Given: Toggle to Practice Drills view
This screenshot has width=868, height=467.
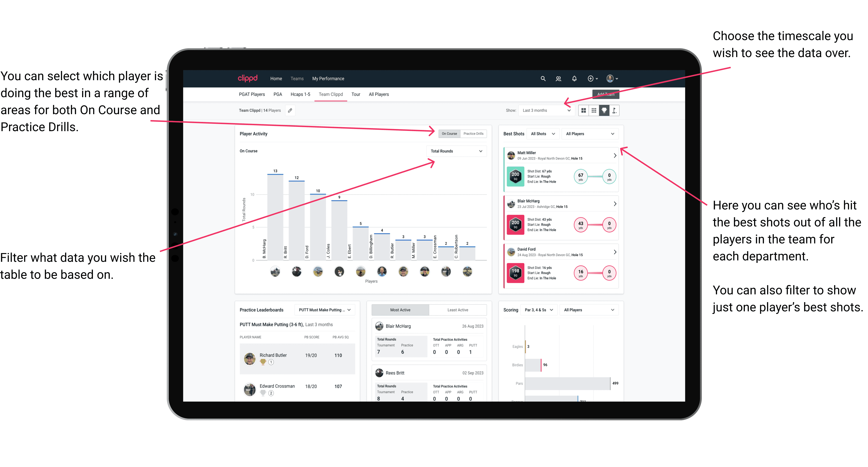Looking at the screenshot, I should 474,134.
